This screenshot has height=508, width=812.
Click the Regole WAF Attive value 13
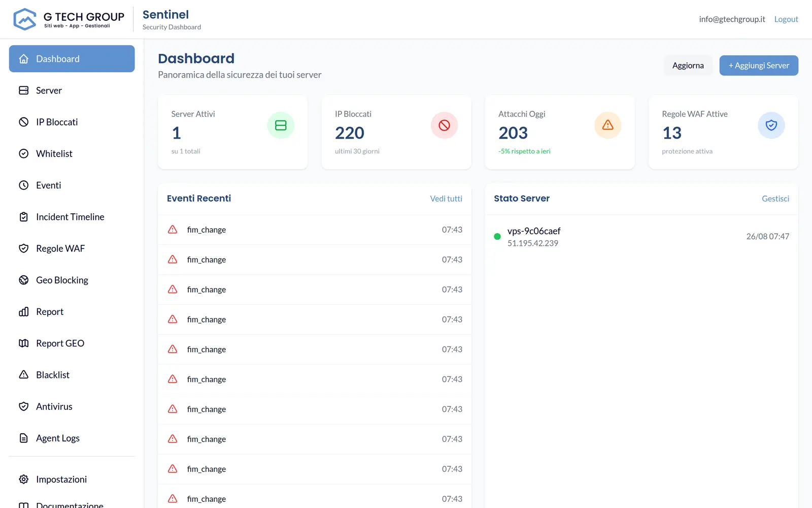tap(672, 133)
